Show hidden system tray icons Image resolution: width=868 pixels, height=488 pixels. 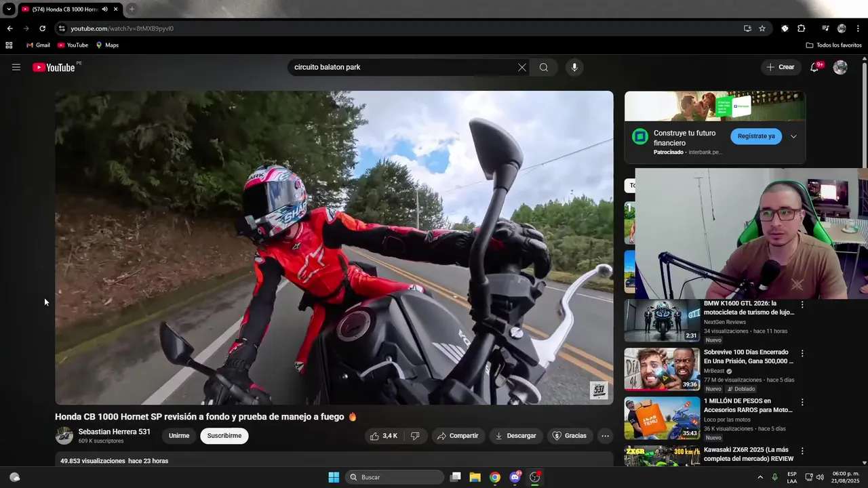(760, 477)
